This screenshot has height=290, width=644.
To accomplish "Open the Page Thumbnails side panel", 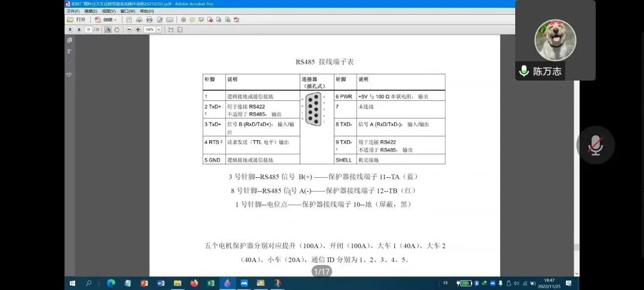I will (70, 41).
